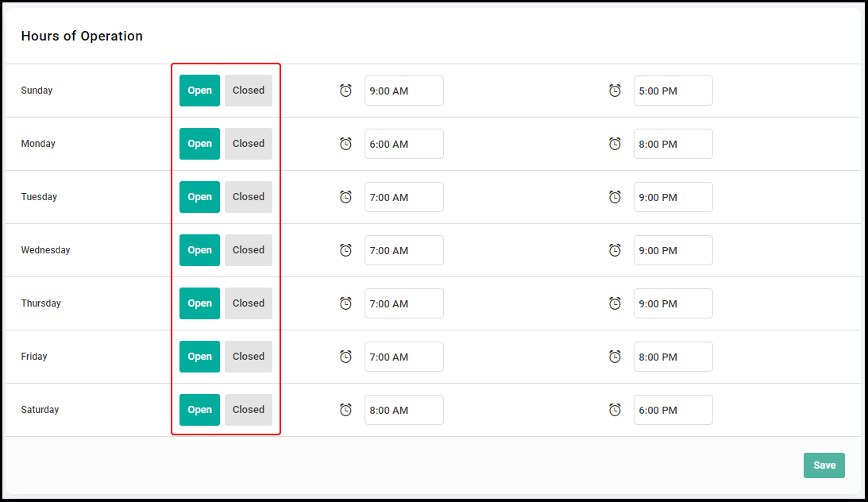868x502 pixels.
Task: Set Tuesday to Open
Action: [199, 196]
